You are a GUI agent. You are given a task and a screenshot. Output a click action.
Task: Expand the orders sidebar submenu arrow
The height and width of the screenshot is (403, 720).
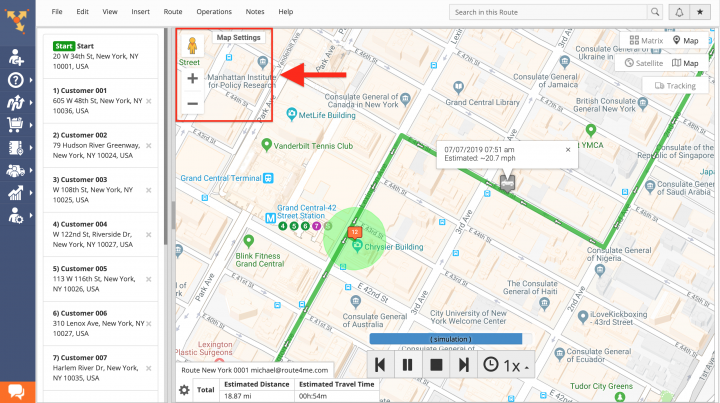tap(31, 125)
